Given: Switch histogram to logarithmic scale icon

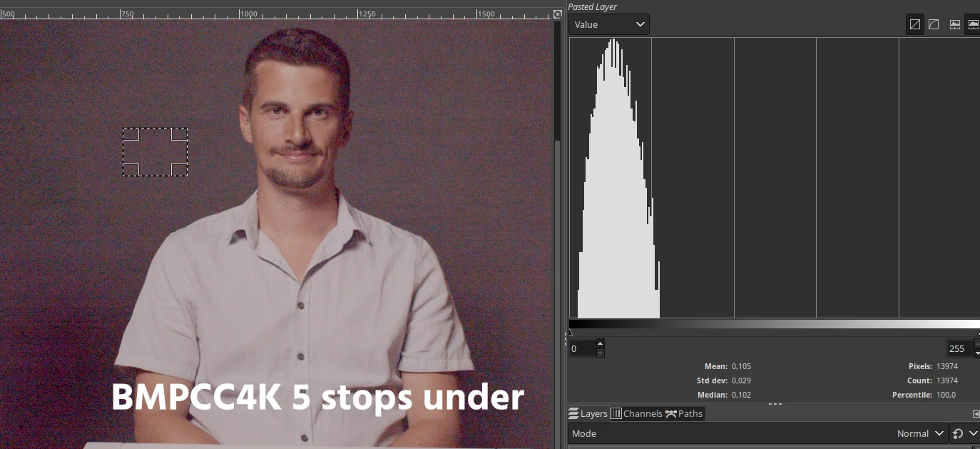Looking at the screenshot, I should (973, 24).
